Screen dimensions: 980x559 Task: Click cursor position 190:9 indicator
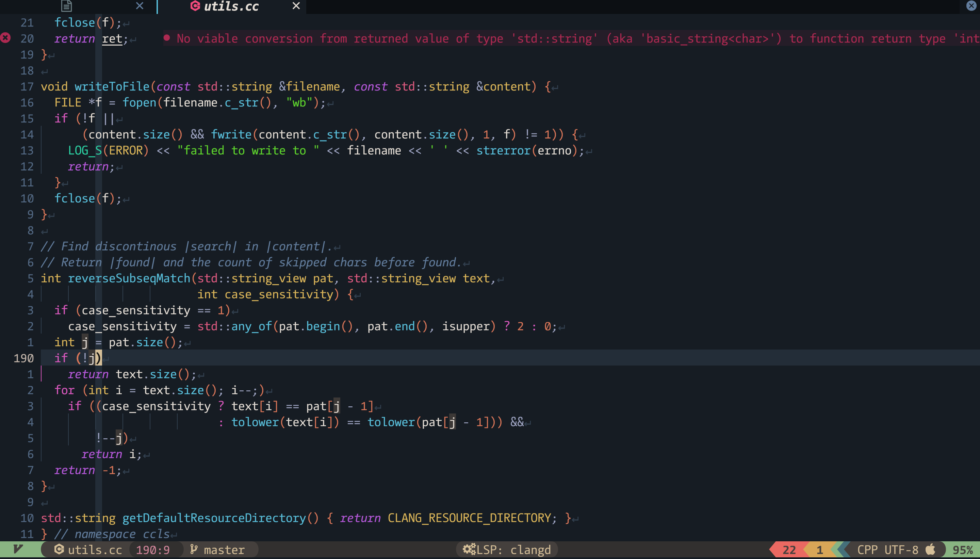pyautogui.click(x=153, y=550)
